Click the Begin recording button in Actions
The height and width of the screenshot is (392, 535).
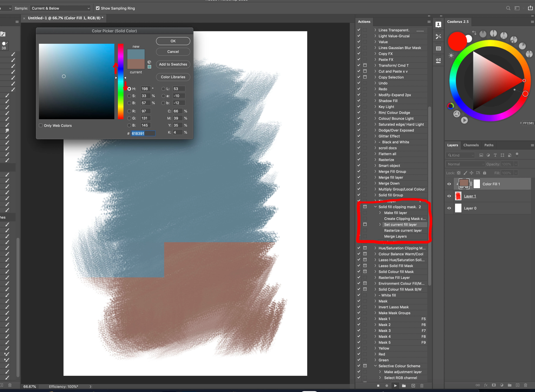pyautogui.click(x=387, y=386)
